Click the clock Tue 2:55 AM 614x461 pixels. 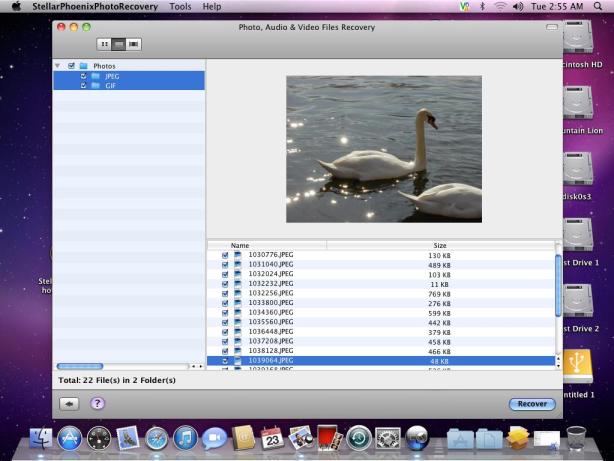(x=557, y=6)
